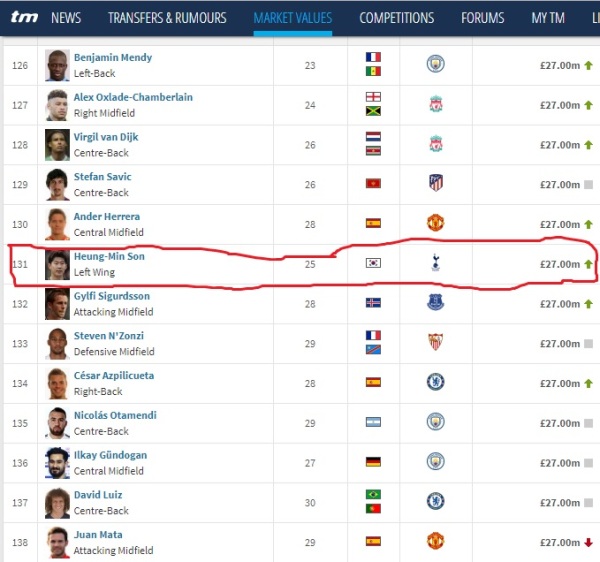Image resolution: width=600 pixels, height=562 pixels.
Task: Go to Transfers & Rumours menu
Action: 167,18
